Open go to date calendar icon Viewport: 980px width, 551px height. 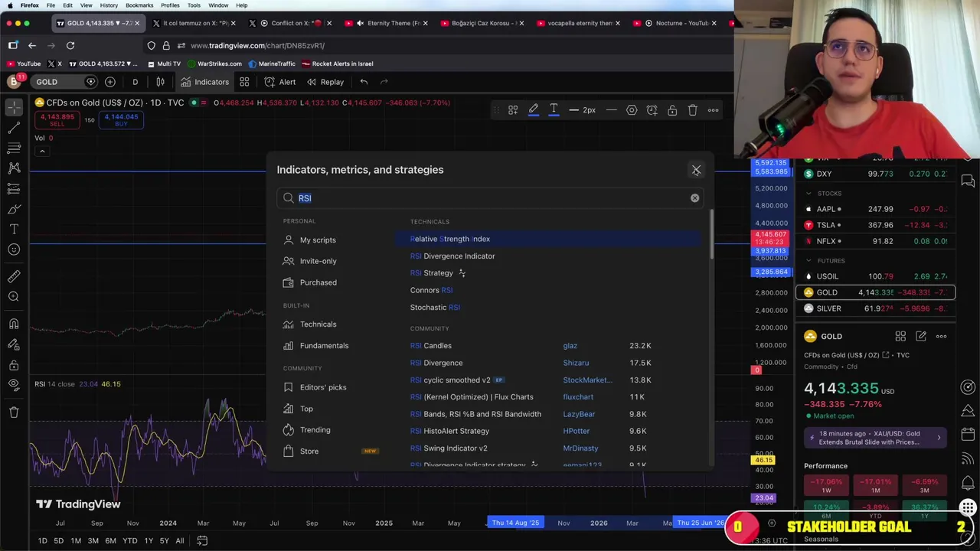click(x=202, y=541)
